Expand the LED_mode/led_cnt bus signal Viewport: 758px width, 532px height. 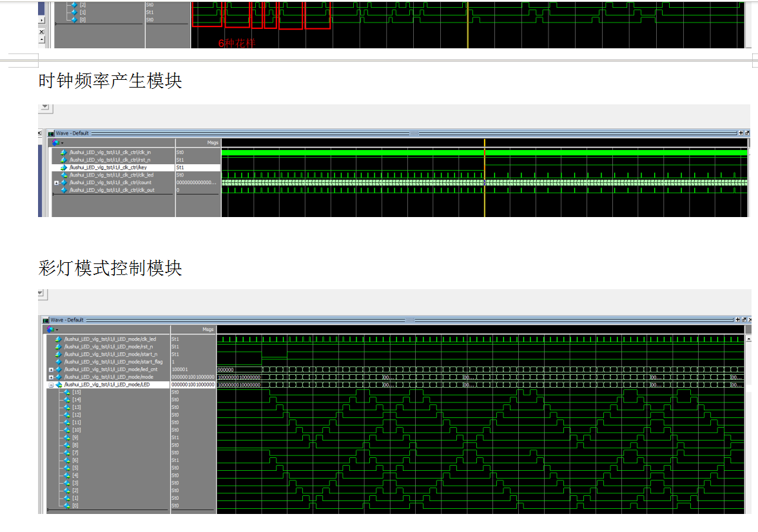(52, 370)
